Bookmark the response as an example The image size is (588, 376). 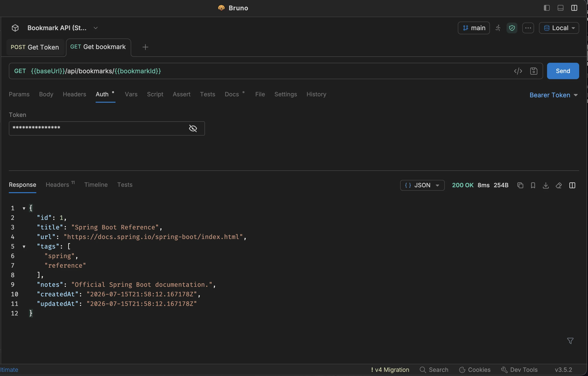(x=533, y=185)
